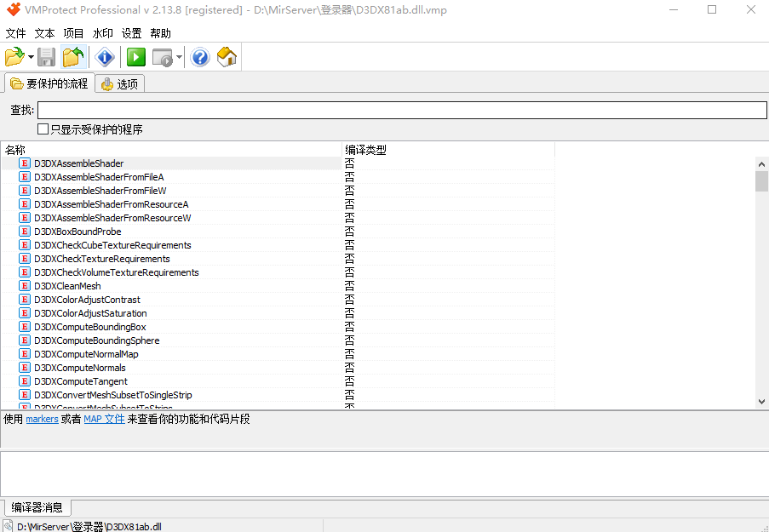769x532 pixels.
Task: Click the E icon of D3DXComputeBoundingBox
Action: pos(25,327)
